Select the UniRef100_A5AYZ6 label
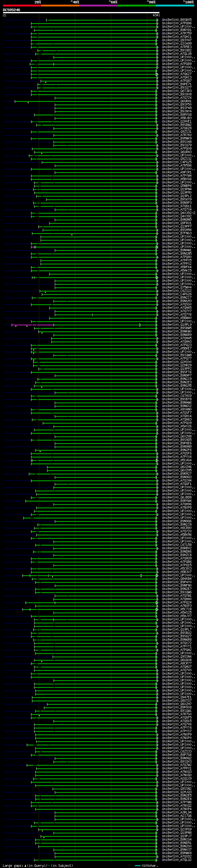 [176, 426]
